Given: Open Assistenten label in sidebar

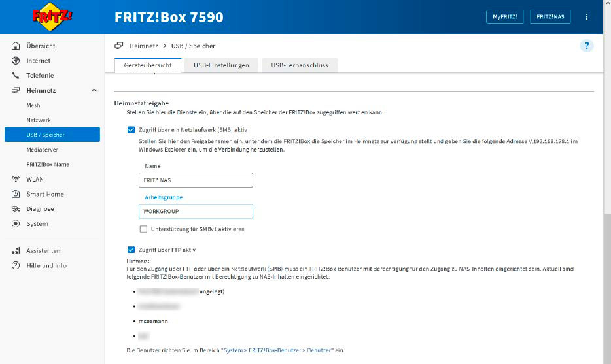Looking at the screenshot, I should [43, 251].
